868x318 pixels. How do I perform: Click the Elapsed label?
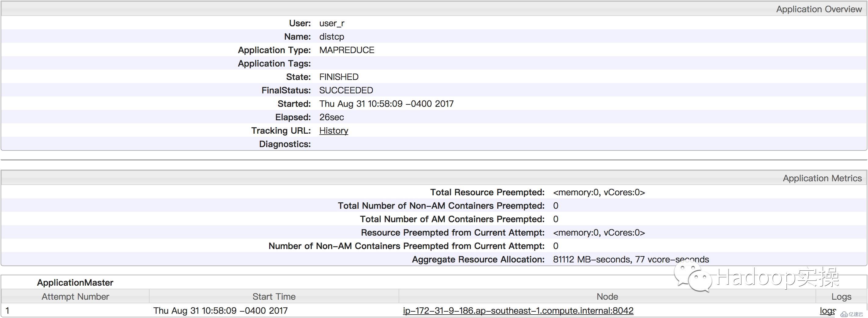293,117
